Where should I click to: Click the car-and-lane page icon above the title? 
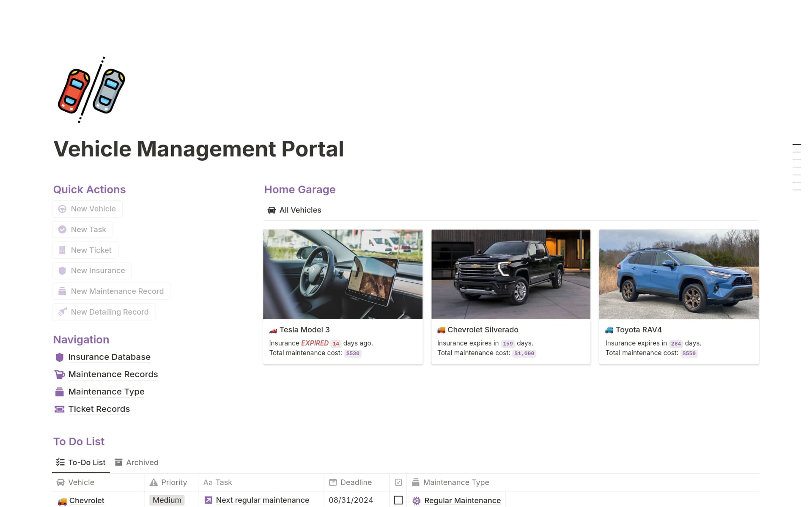point(91,90)
